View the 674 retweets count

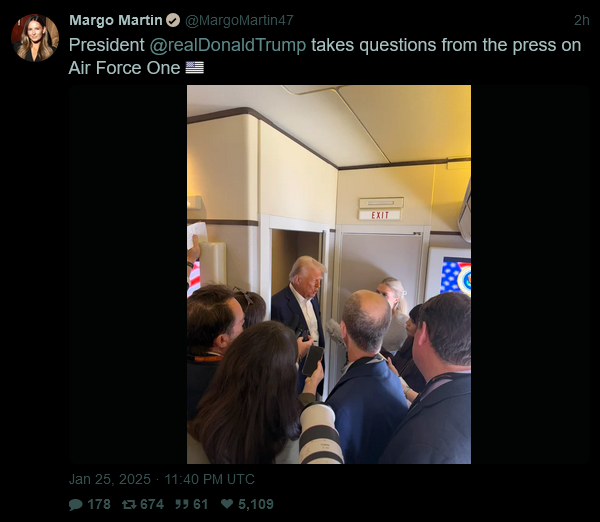(x=152, y=504)
